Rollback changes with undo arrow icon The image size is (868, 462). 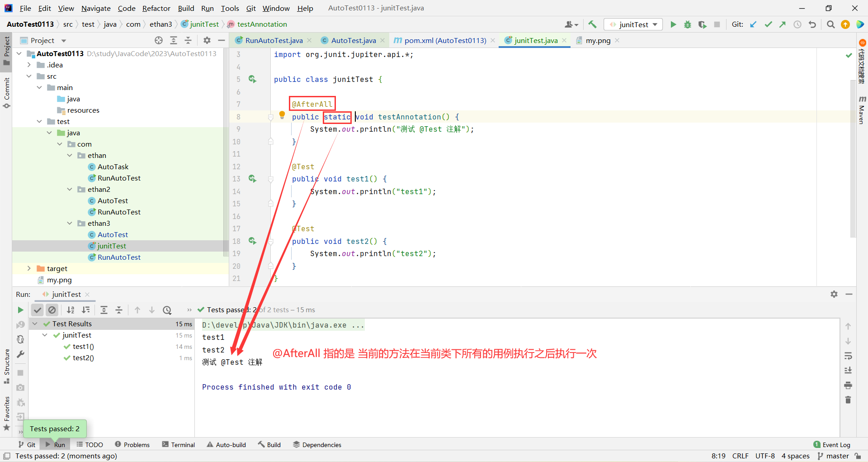(x=812, y=24)
